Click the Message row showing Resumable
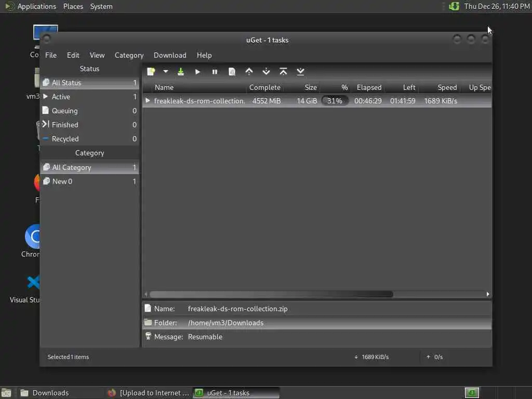 click(x=317, y=337)
